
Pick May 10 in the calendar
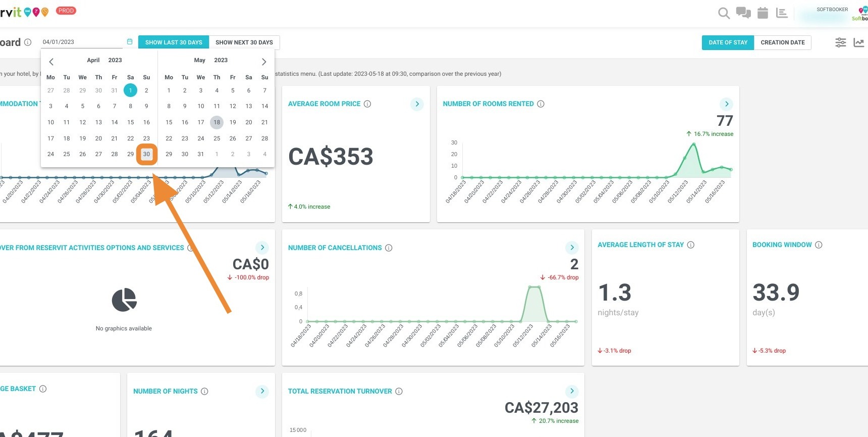coord(201,106)
